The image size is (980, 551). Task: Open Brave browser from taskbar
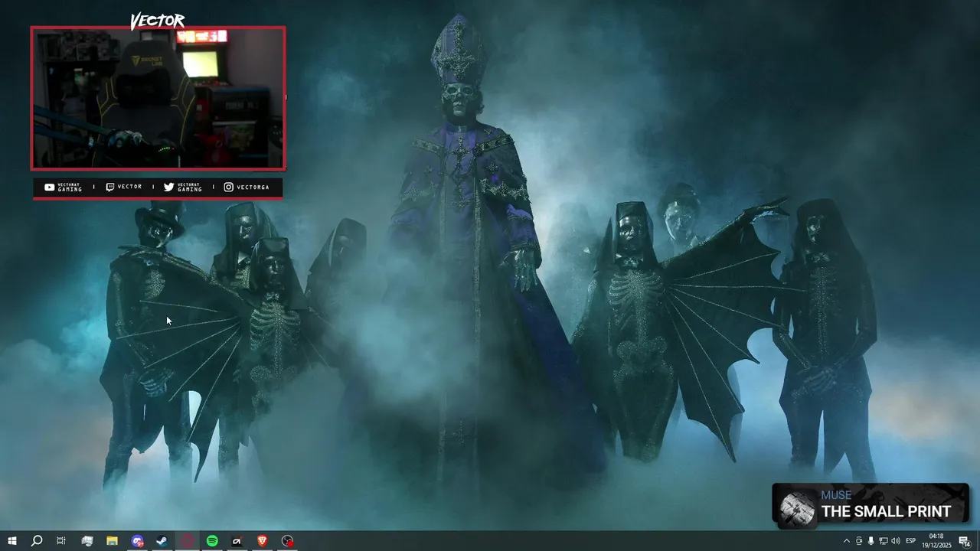[263, 541]
